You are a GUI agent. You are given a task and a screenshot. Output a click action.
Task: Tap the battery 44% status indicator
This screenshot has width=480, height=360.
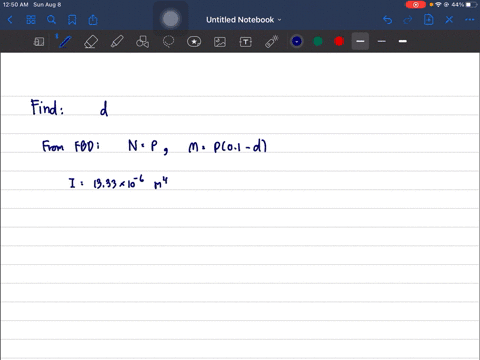[x=465, y=5]
